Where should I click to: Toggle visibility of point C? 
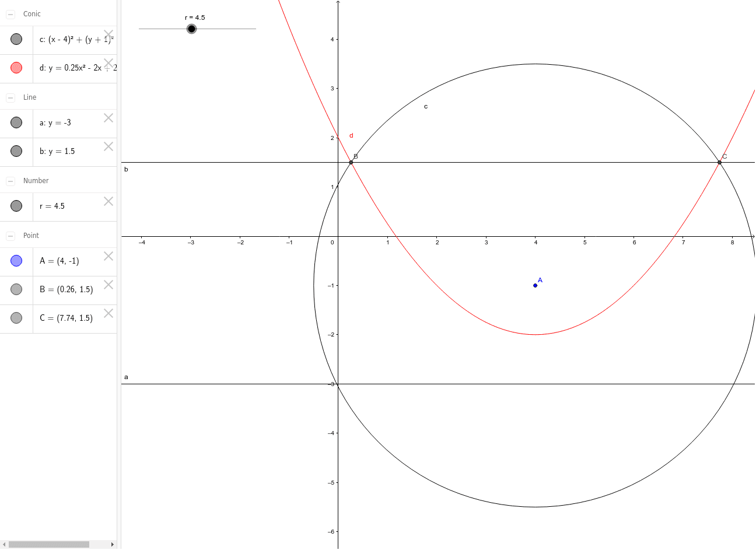click(16, 317)
